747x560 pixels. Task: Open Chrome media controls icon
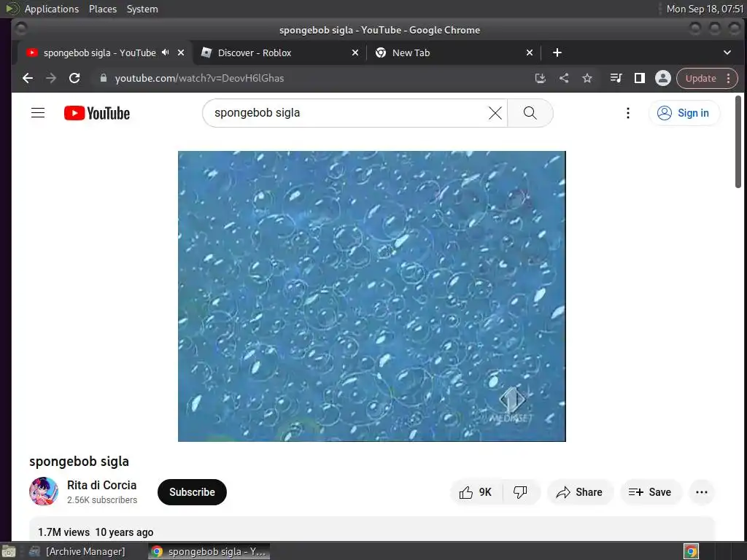[616, 78]
